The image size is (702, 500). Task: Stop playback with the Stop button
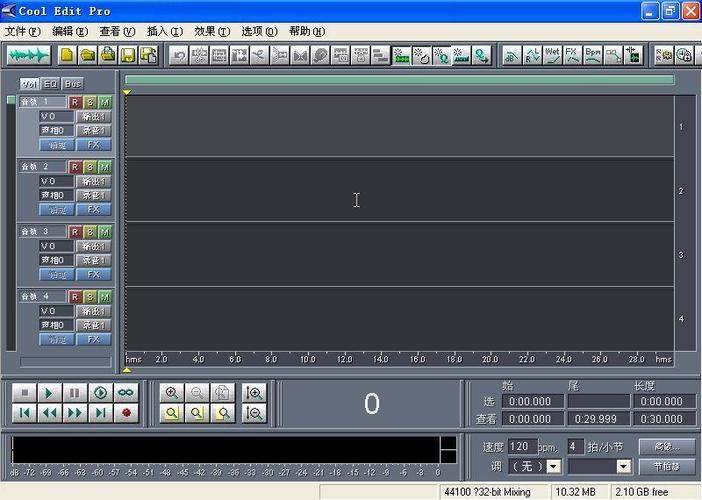point(25,393)
